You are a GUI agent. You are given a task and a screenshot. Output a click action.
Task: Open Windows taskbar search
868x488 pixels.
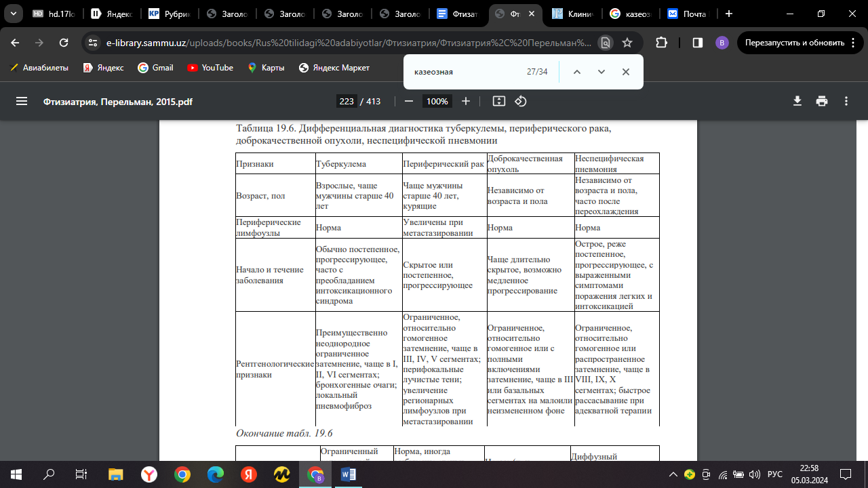[x=49, y=474]
